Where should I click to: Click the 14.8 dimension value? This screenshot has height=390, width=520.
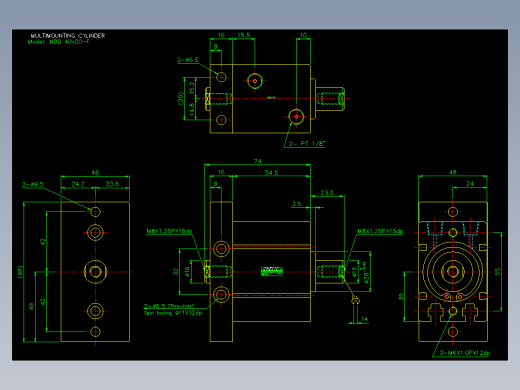pyautogui.click(x=192, y=110)
